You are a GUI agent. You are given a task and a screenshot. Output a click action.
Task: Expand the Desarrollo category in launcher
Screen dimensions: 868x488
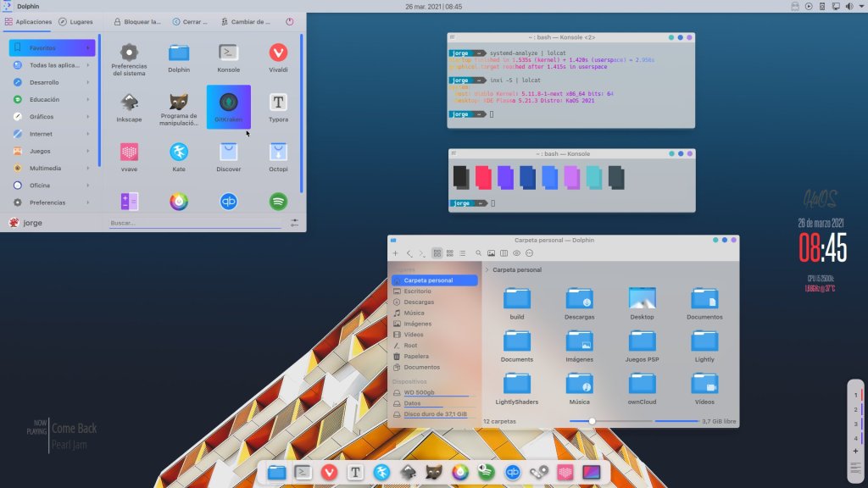pyautogui.click(x=51, y=82)
